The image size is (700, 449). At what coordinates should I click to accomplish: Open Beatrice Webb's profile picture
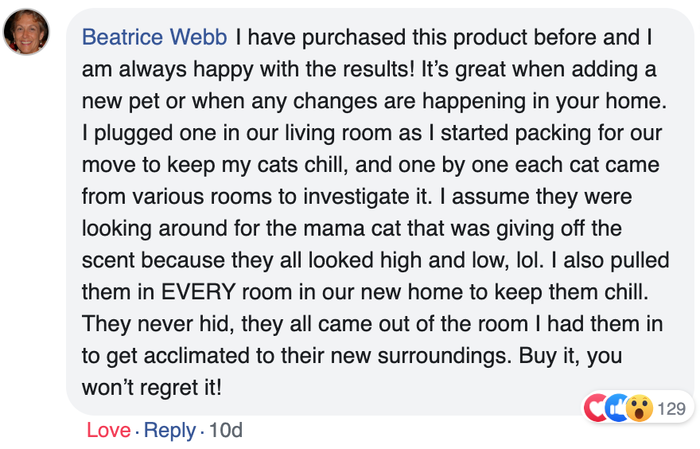[x=26, y=32]
